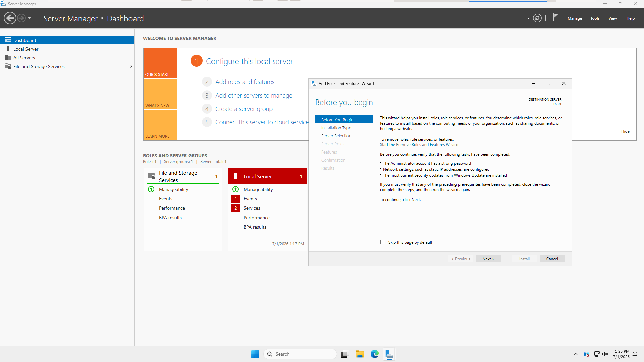Image resolution: width=644 pixels, height=362 pixels.
Task: Select File and Storage Services in navigation
Action: click(x=67, y=66)
